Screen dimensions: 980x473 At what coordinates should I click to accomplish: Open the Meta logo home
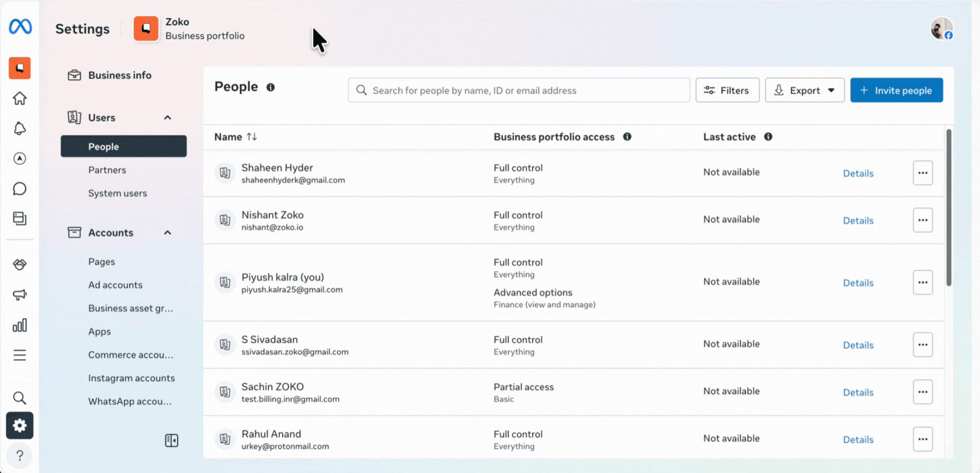click(x=20, y=26)
